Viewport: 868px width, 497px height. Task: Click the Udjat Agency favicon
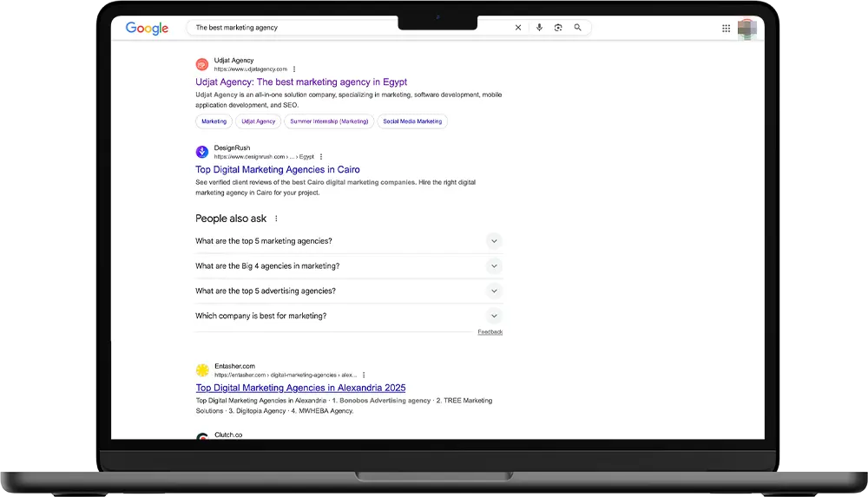(202, 64)
